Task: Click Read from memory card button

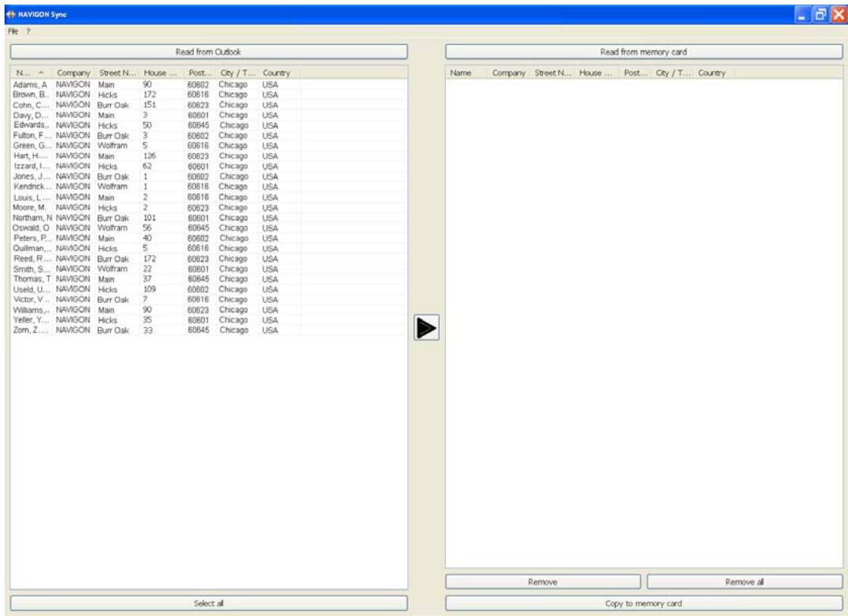Action: tap(643, 52)
